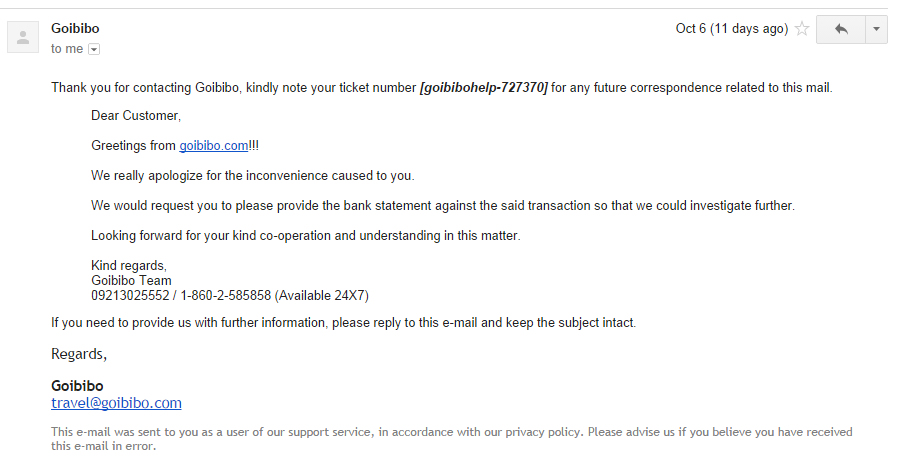Click the bold Goibibo signature name
913x456 pixels.
point(77,386)
